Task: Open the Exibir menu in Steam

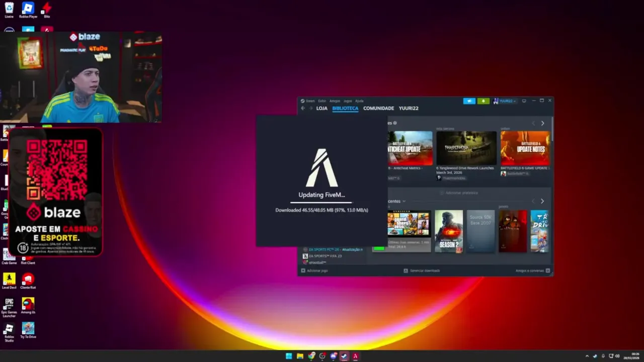Action: pos(322,101)
